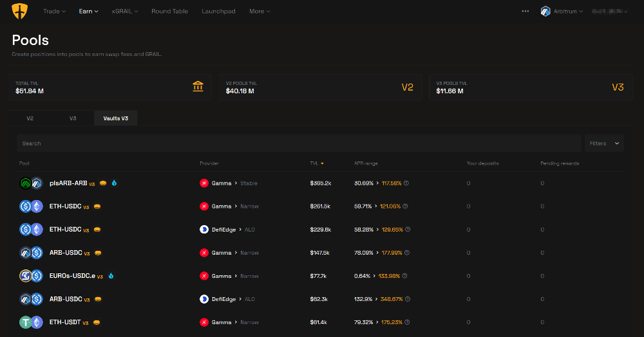Click the coin badge on Gamma ETH-USDC row
The height and width of the screenshot is (337, 644).
pos(97,206)
